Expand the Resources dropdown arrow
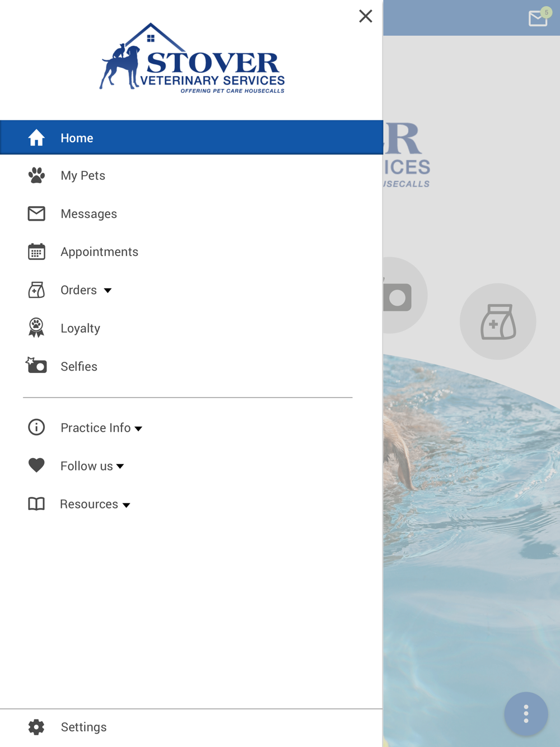The height and width of the screenshot is (747, 560). coord(126,505)
